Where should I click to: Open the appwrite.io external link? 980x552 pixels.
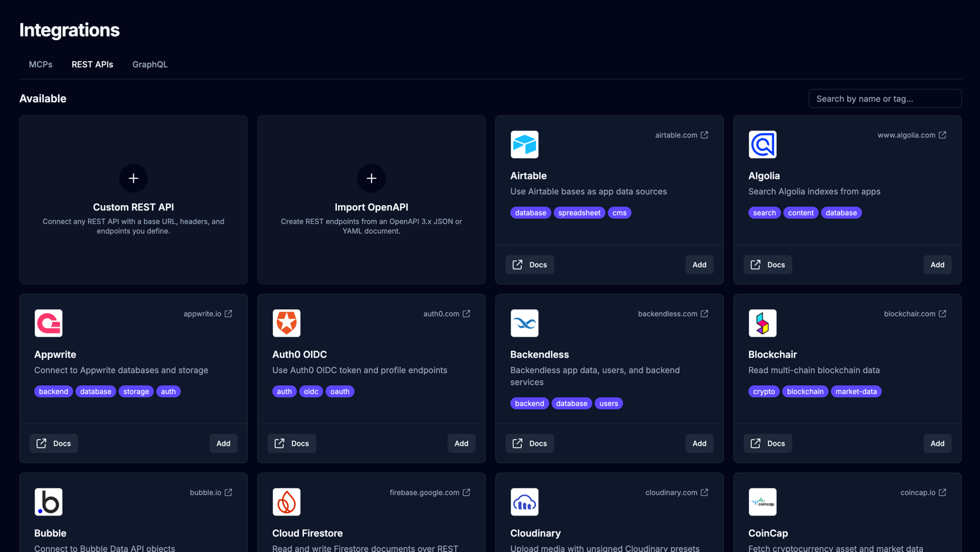(x=208, y=314)
